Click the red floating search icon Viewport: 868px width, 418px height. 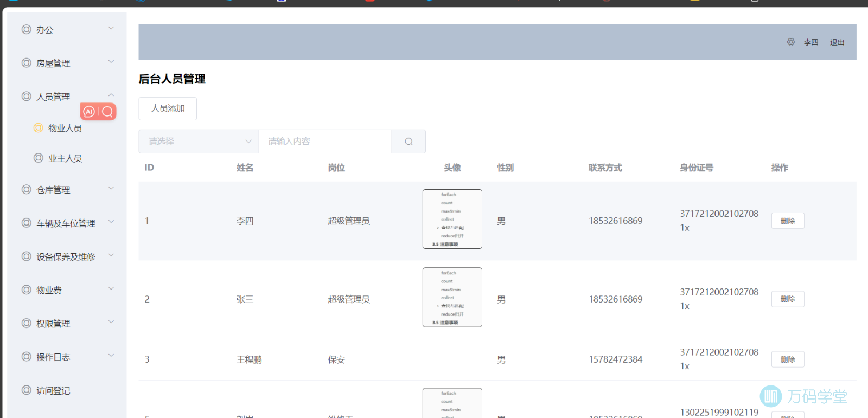(x=107, y=112)
